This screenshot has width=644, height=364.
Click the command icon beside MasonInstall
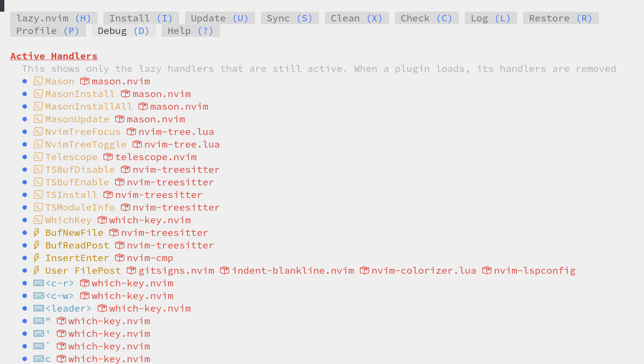pos(38,94)
